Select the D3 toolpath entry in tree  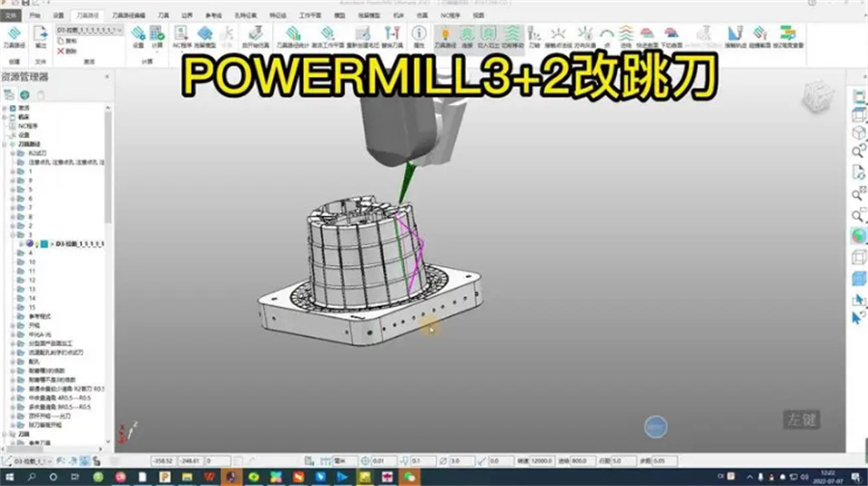tap(80, 244)
